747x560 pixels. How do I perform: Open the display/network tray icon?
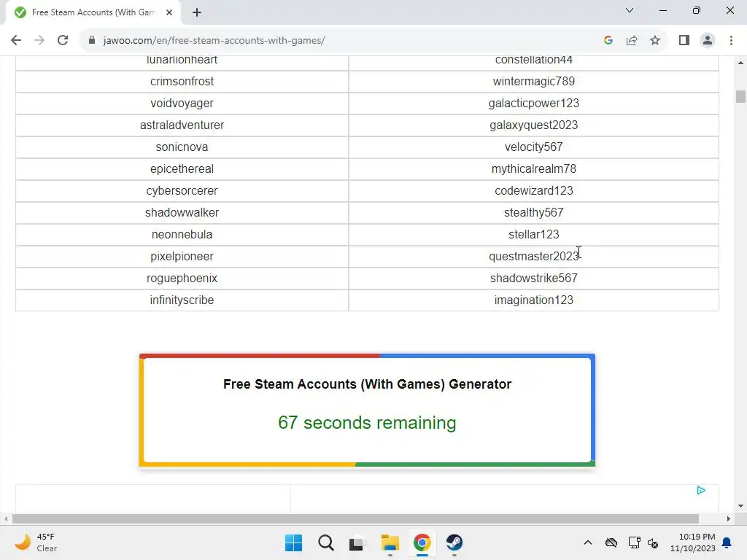point(634,542)
